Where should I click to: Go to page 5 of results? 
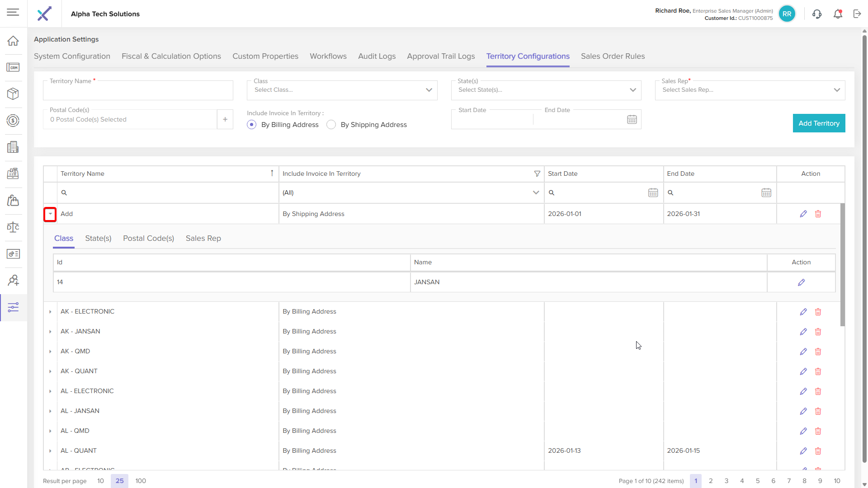click(757, 481)
